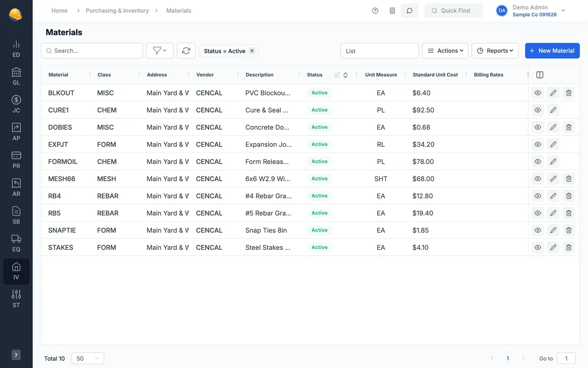
Task: Go to Home breadcrumb
Action: click(60, 11)
